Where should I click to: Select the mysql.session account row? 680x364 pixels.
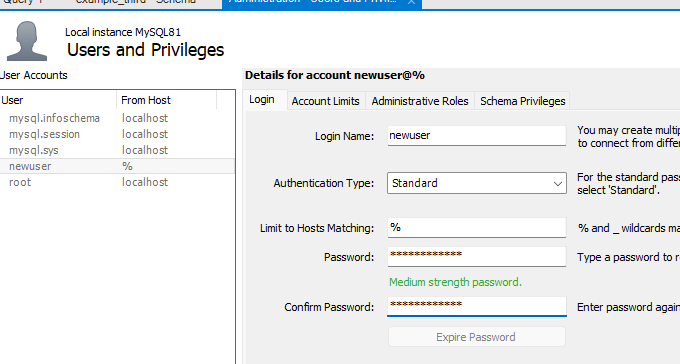click(118, 134)
